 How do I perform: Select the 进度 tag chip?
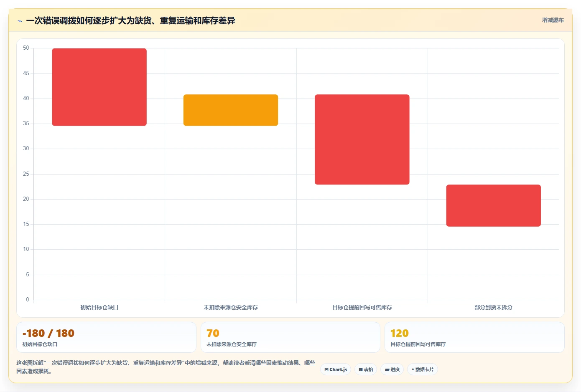click(x=392, y=369)
